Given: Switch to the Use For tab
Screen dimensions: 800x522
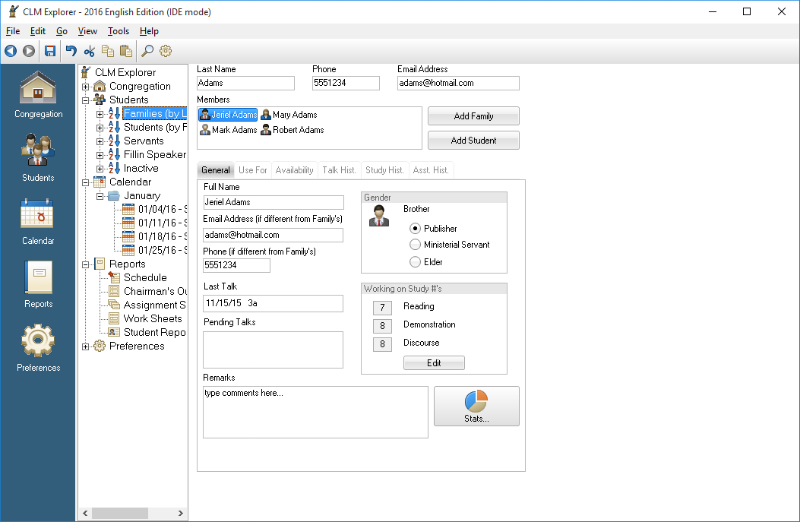Looking at the screenshot, I should [x=253, y=170].
